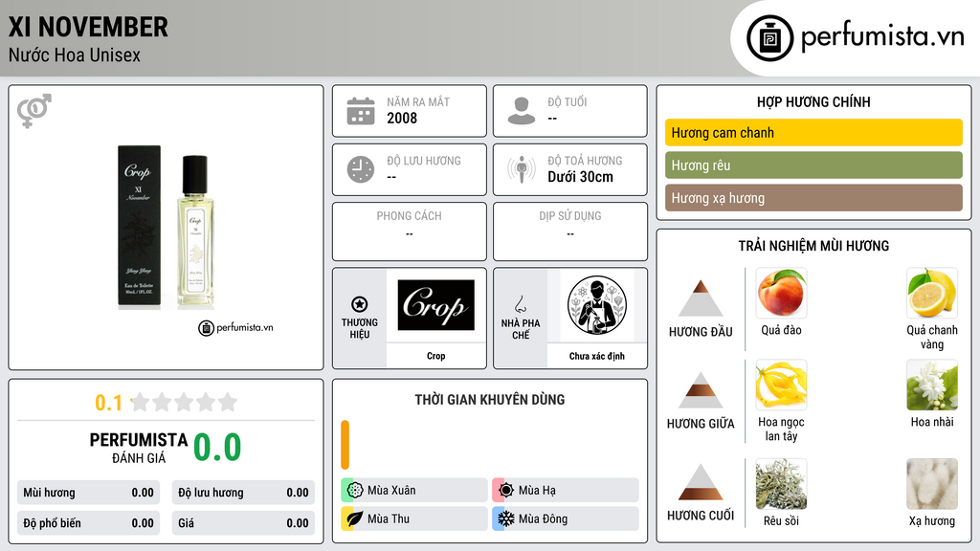Select the Mùa Thu season label
The image size is (980, 551).
tap(389, 518)
